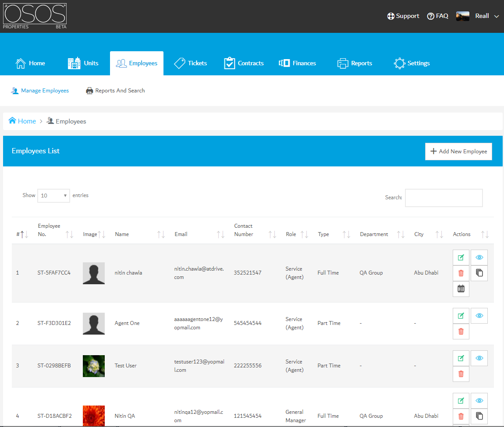504x427 pixels.
Task: Sort by City column
Action: [429, 235]
